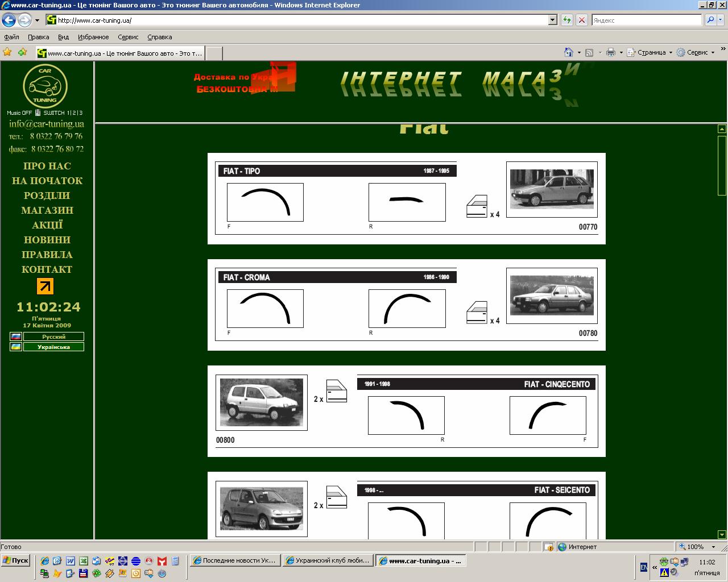Click the Yandex search magnifier button
Viewport: 728px width, 582px height.
(x=710, y=20)
